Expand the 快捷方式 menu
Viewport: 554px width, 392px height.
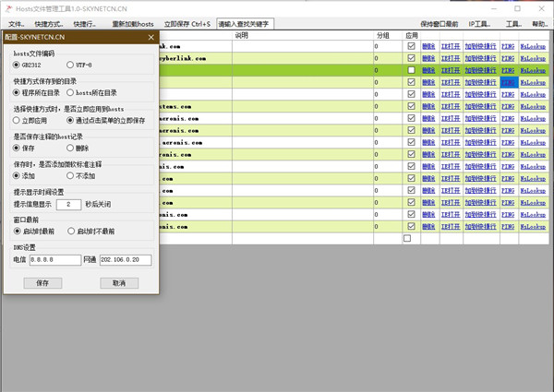(x=50, y=23)
